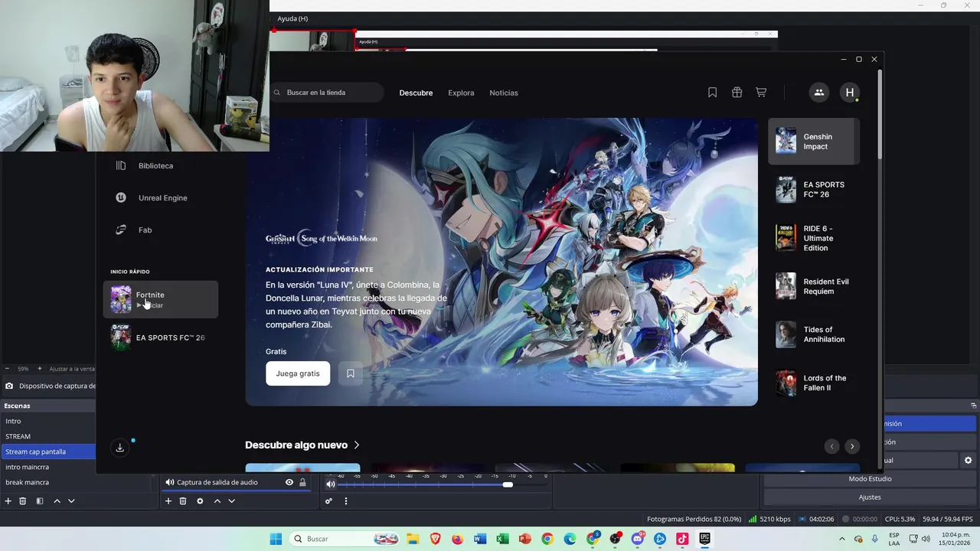Expand Descubre algo nuevo chevron link
Screen dimensions: 980x551
tap(302, 445)
